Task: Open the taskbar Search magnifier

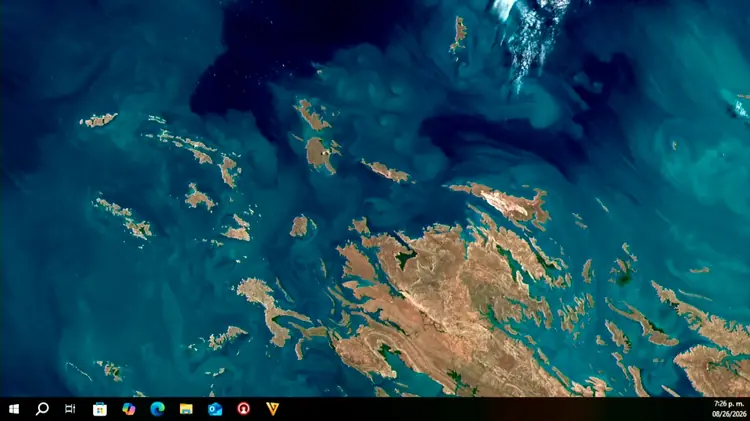Action: click(x=42, y=409)
